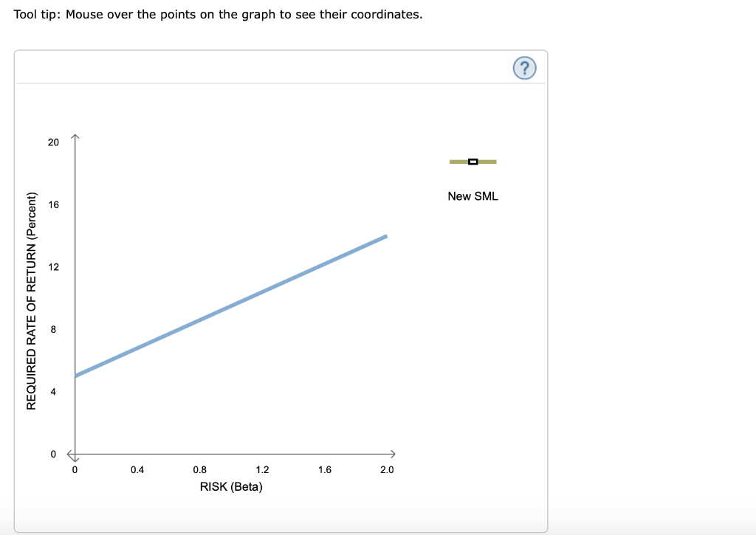
Task: Click the rightward x-axis arrow
Action: (x=395, y=455)
